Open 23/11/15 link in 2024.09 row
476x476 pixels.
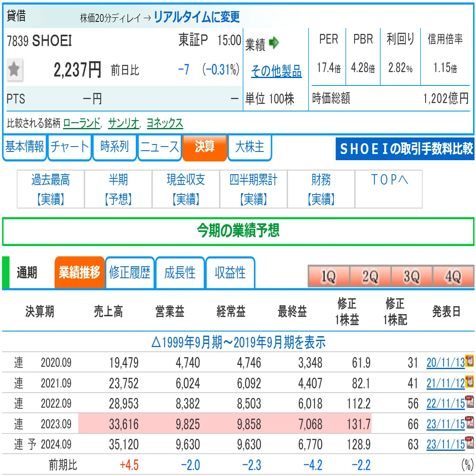pyautogui.click(x=445, y=445)
